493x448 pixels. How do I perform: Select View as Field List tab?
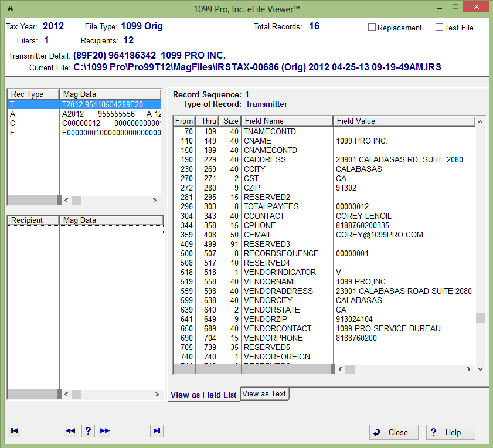pos(203,395)
